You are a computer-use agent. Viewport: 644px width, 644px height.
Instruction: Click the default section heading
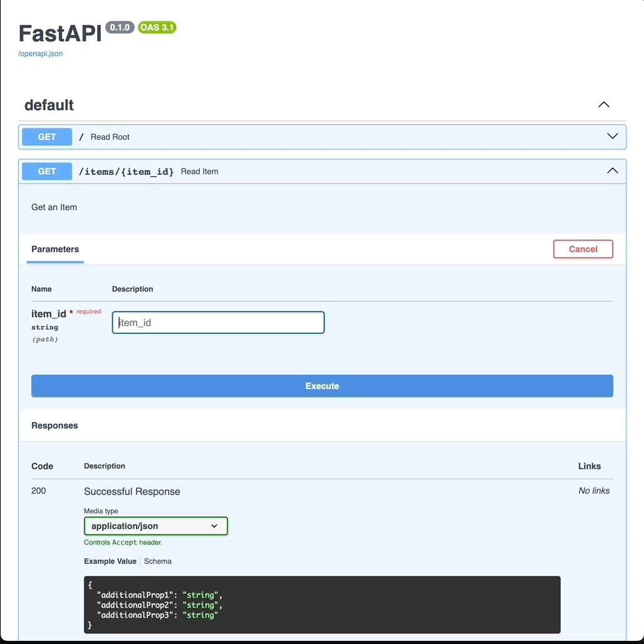tap(49, 105)
